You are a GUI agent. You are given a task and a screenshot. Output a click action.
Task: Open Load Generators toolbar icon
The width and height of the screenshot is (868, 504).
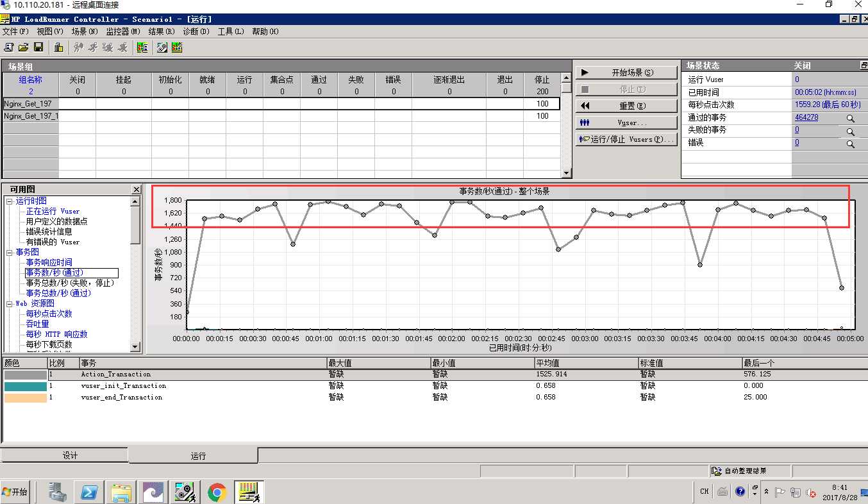58,47
